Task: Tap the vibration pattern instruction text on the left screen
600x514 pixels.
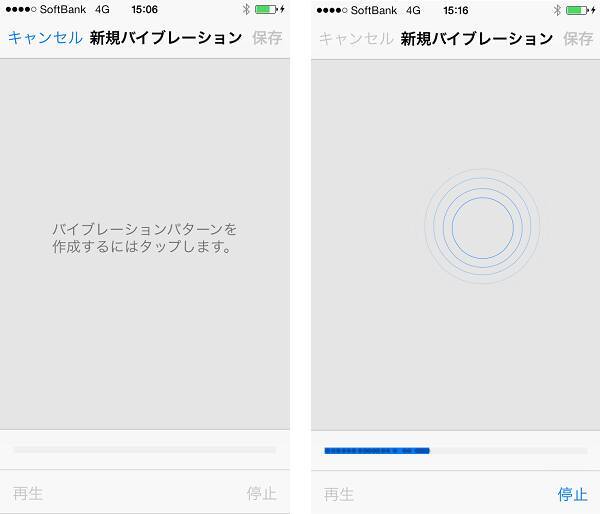Action: tap(144, 238)
